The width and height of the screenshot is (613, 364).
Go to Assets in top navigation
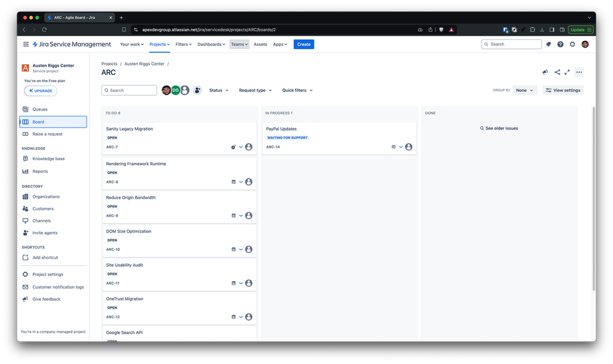[260, 45]
